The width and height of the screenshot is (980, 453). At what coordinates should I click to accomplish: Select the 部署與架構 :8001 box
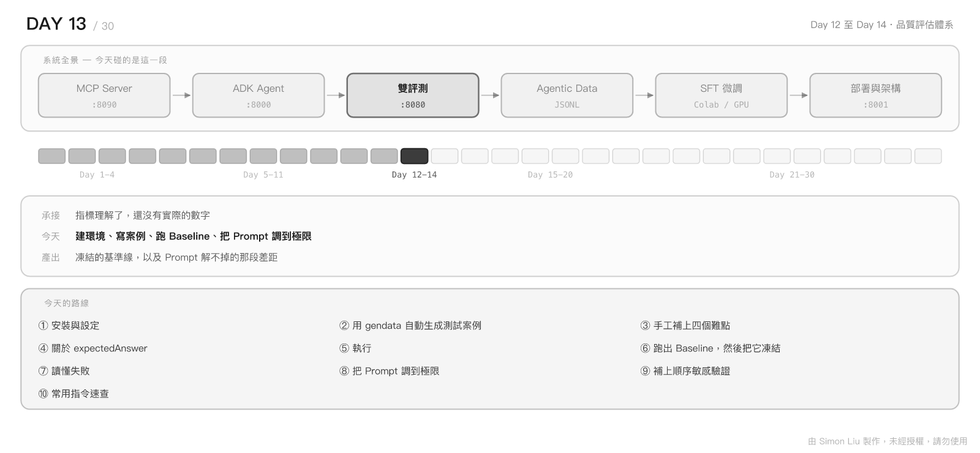[x=876, y=95]
